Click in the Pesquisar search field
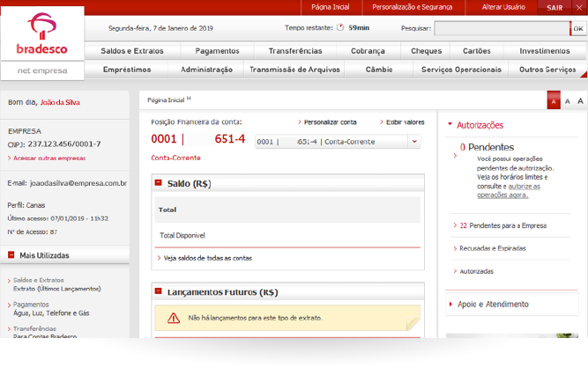The width and height of the screenshot is (588, 368). pos(502,29)
